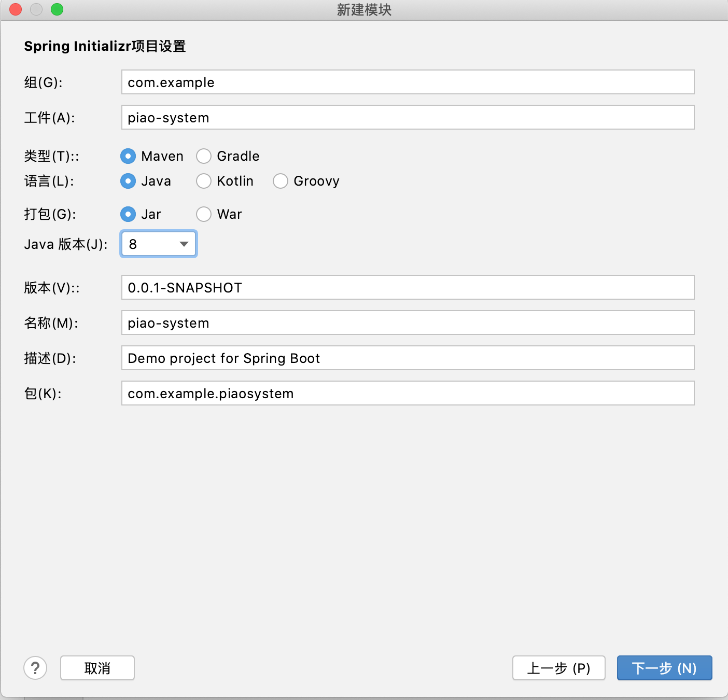The image size is (728, 700).
Task: Select the Maven type radio button
Action: [x=128, y=156]
